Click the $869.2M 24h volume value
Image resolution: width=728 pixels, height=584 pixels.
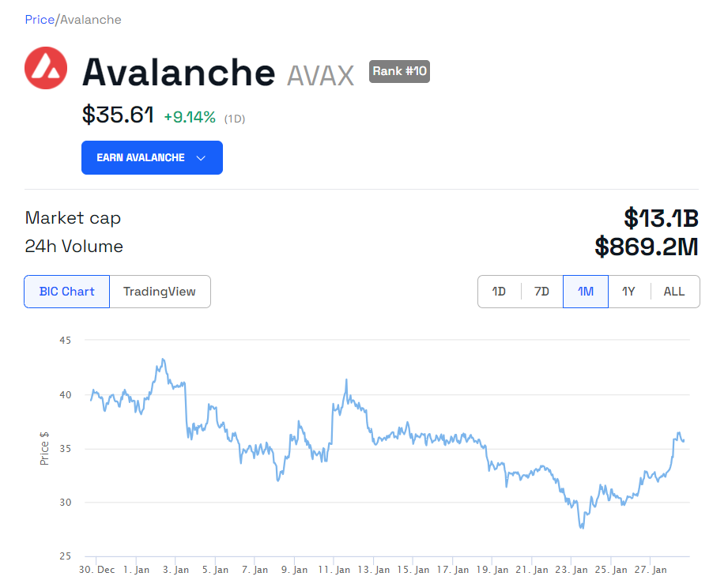(647, 247)
